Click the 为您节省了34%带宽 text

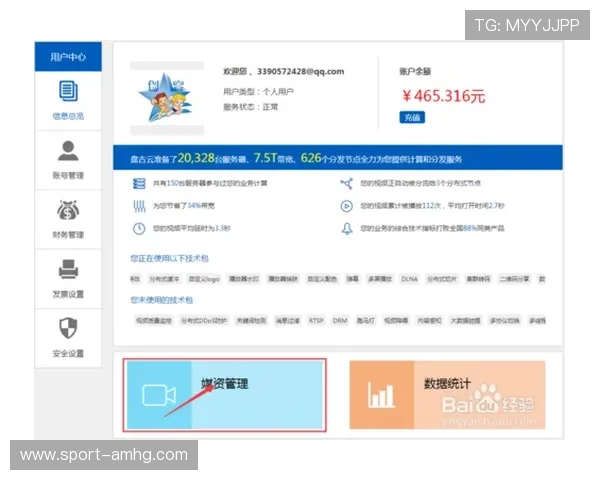pos(184,206)
